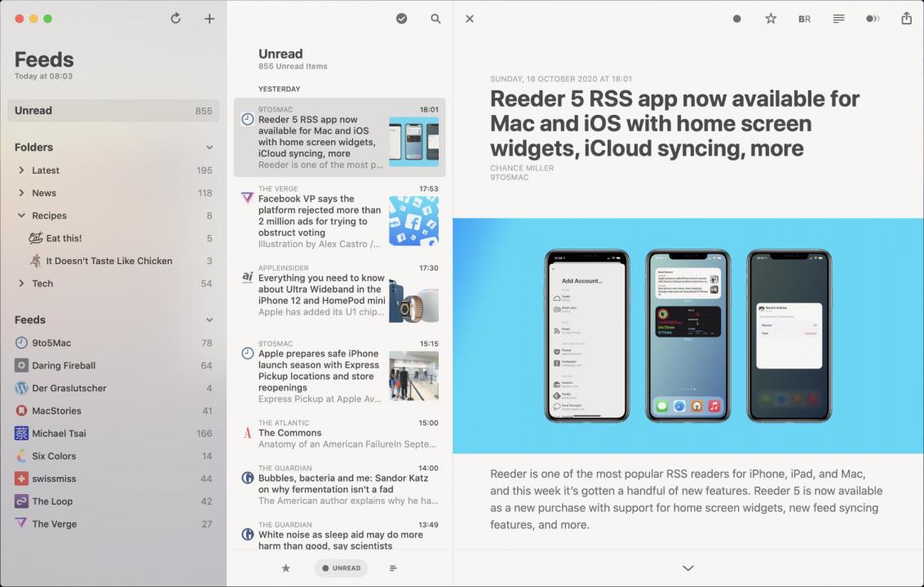The height and width of the screenshot is (587, 924).
Task: Click the iPhone 12 and HomePod mini thumbnail
Action: (x=413, y=301)
